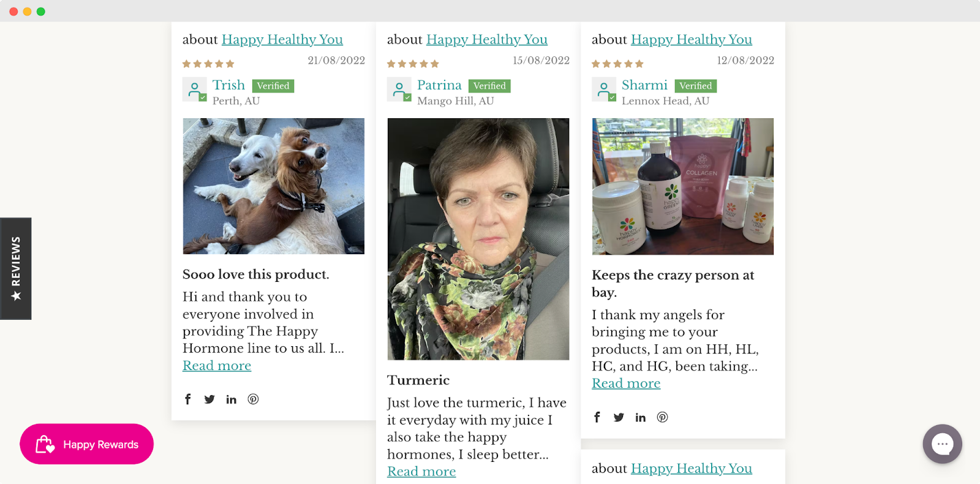The height and width of the screenshot is (484, 980).
Task: Open the Reviews side tab
Action: [x=16, y=268]
